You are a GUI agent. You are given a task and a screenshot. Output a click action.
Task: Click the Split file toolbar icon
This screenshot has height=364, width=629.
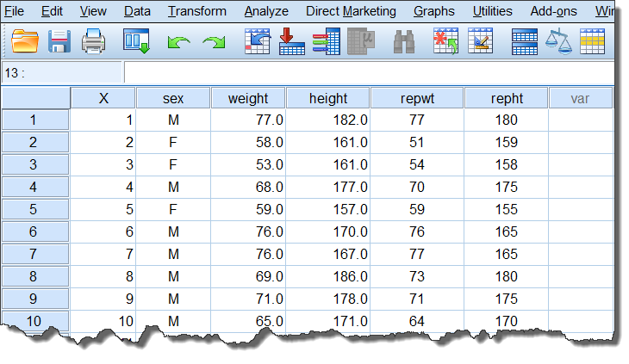525,40
